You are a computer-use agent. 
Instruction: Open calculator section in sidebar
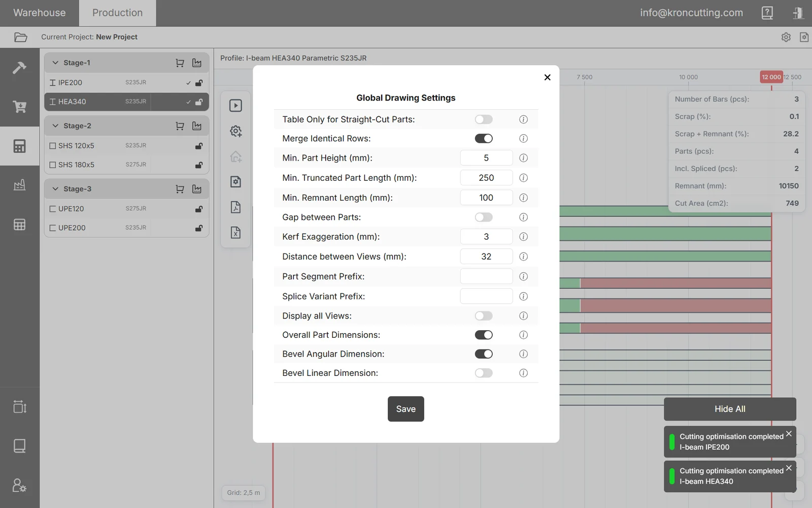[x=19, y=146]
